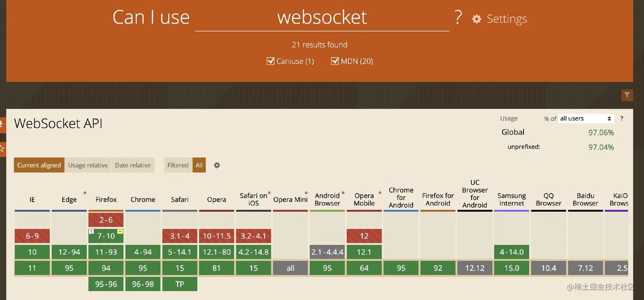Click Opera Mobile 12.1 cell
The image size is (644, 300).
click(x=364, y=252)
